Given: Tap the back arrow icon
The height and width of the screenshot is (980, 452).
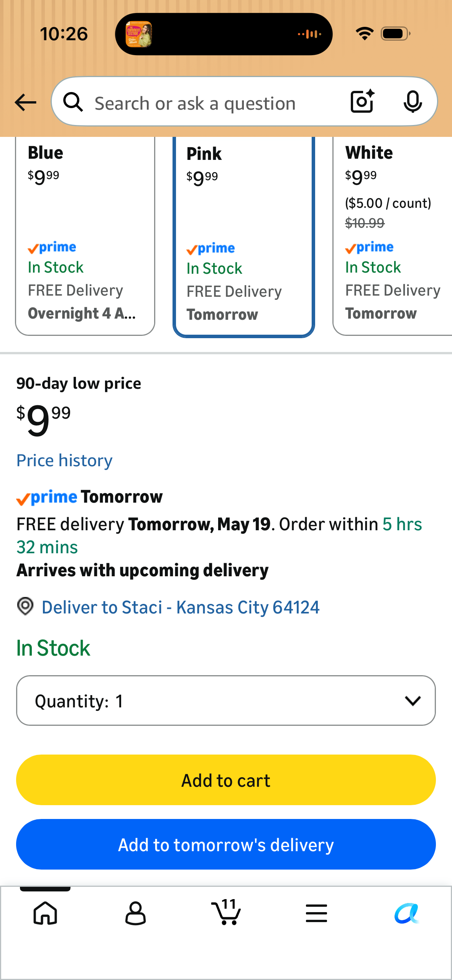Looking at the screenshot, I should point(25,102).
